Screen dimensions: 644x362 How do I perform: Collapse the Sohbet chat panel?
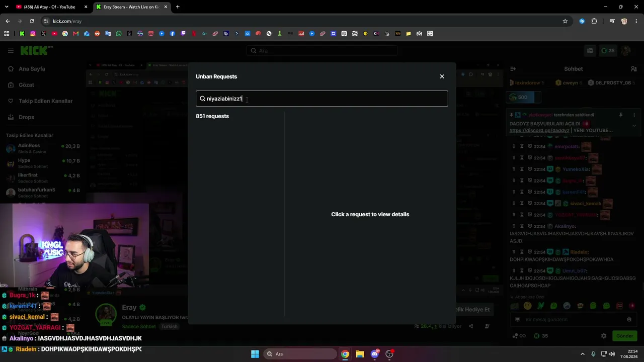pos(513,69)
